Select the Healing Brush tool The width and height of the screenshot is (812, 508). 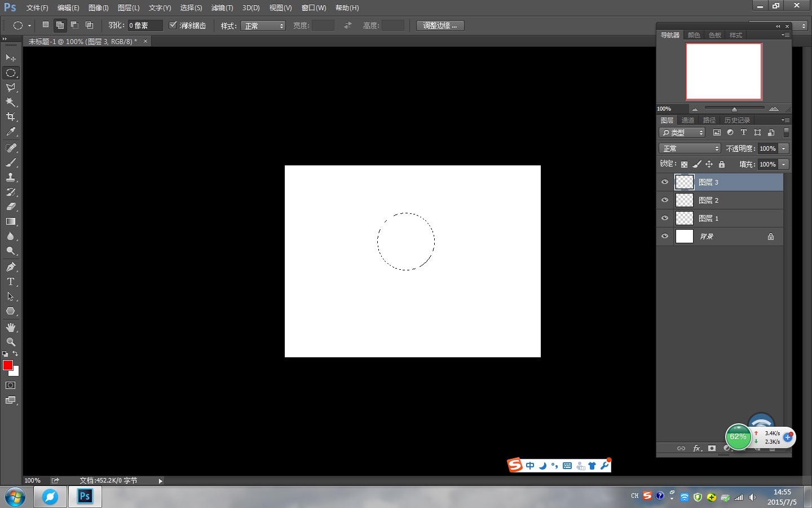point(11,148)
